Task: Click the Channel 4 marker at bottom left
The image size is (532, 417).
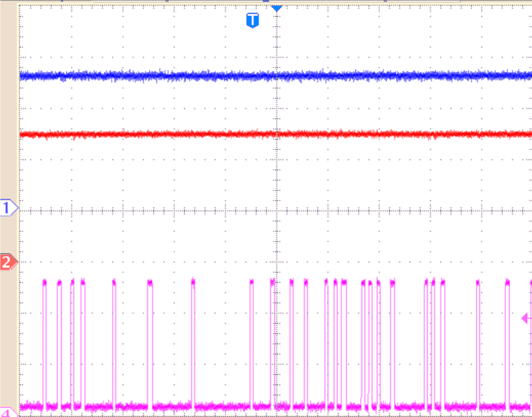Action: [x=6, y=412]
